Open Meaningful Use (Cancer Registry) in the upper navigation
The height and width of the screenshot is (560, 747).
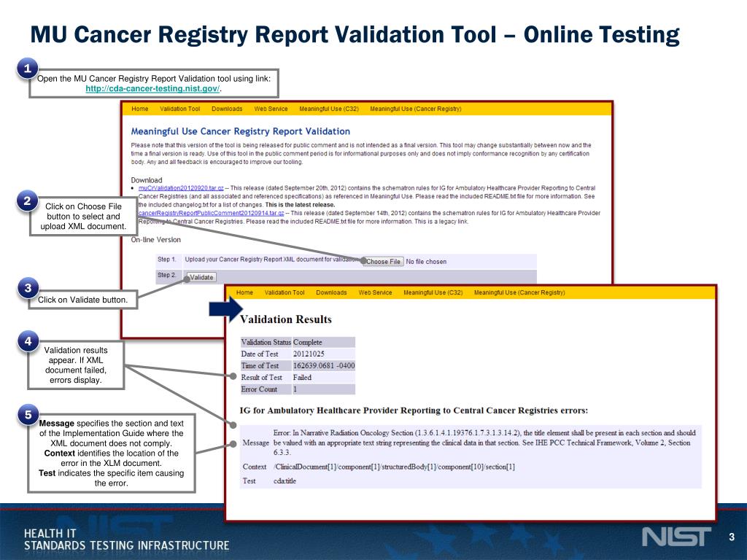pos(415,109)
